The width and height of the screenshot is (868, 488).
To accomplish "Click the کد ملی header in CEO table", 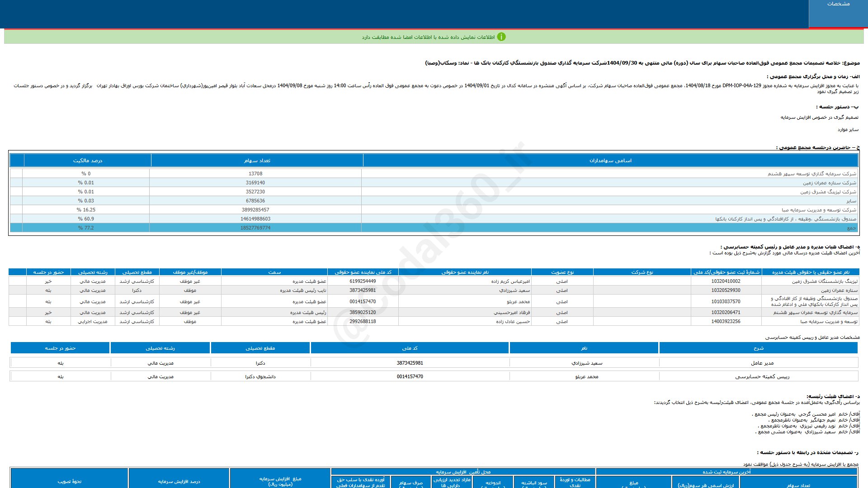I will click(410, 348).
